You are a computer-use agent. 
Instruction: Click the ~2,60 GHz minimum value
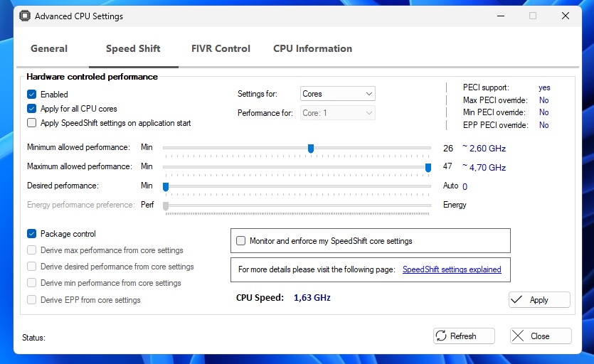[x=484, y=148]
